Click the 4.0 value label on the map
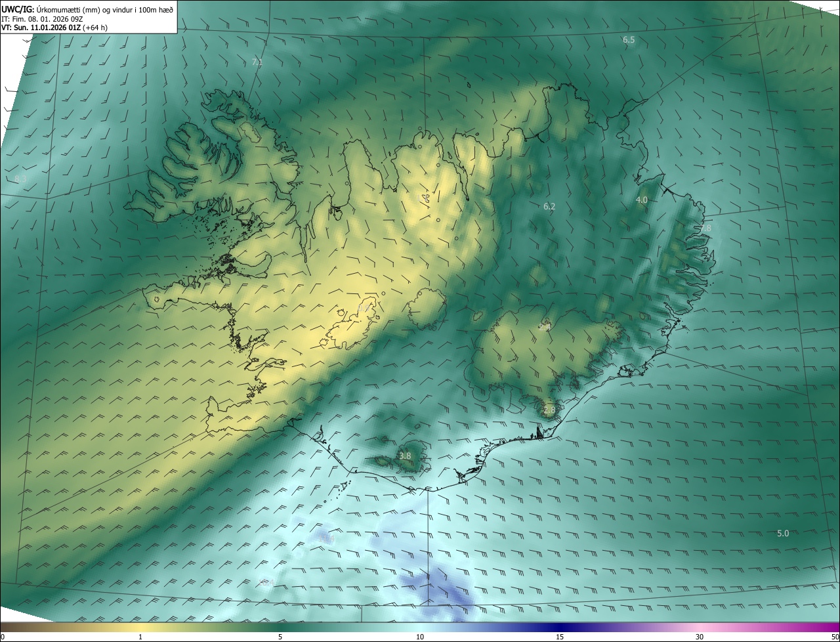The width and height of the screenshot is (840, 642). [x=642, y=200]
